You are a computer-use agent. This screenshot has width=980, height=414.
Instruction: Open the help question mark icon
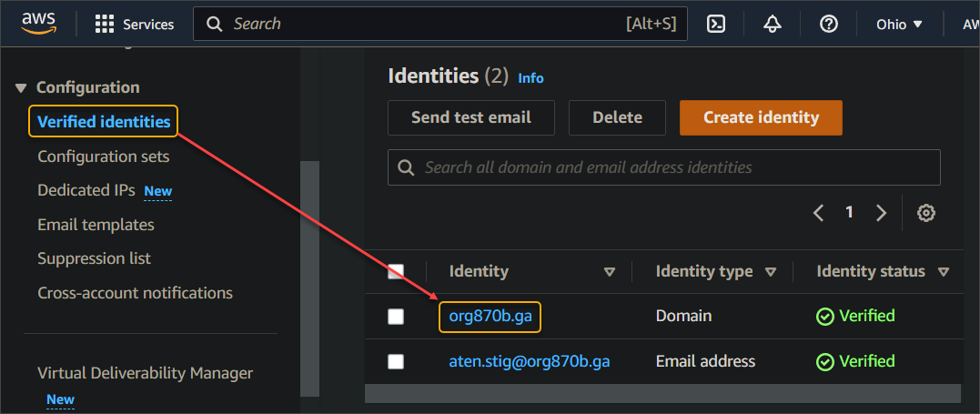click(829, 25)
